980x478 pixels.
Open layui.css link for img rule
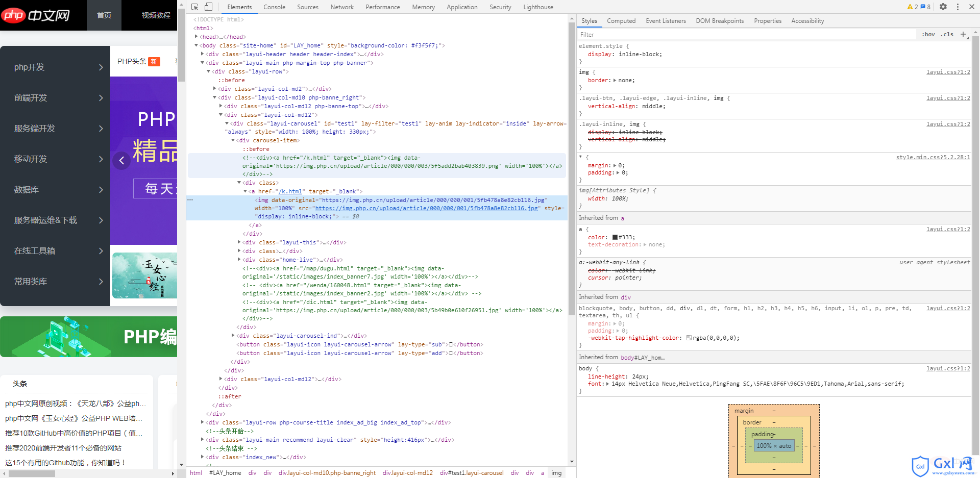(x=948, y=72)
